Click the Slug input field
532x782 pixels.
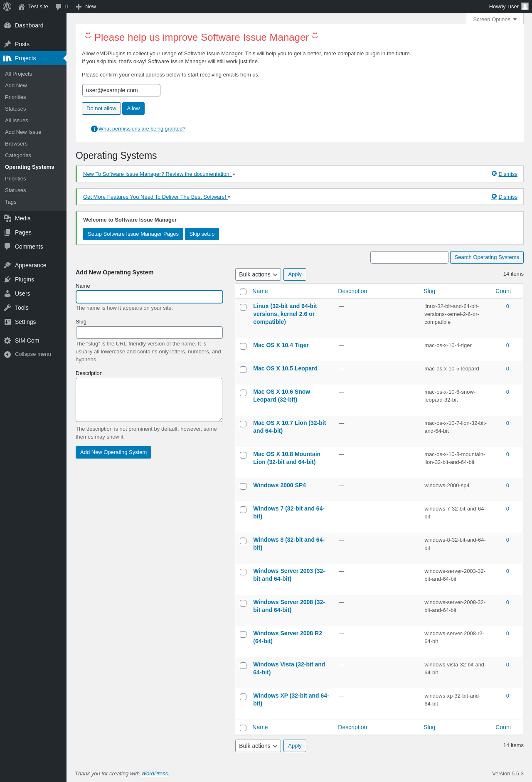[x=149, y=333]
